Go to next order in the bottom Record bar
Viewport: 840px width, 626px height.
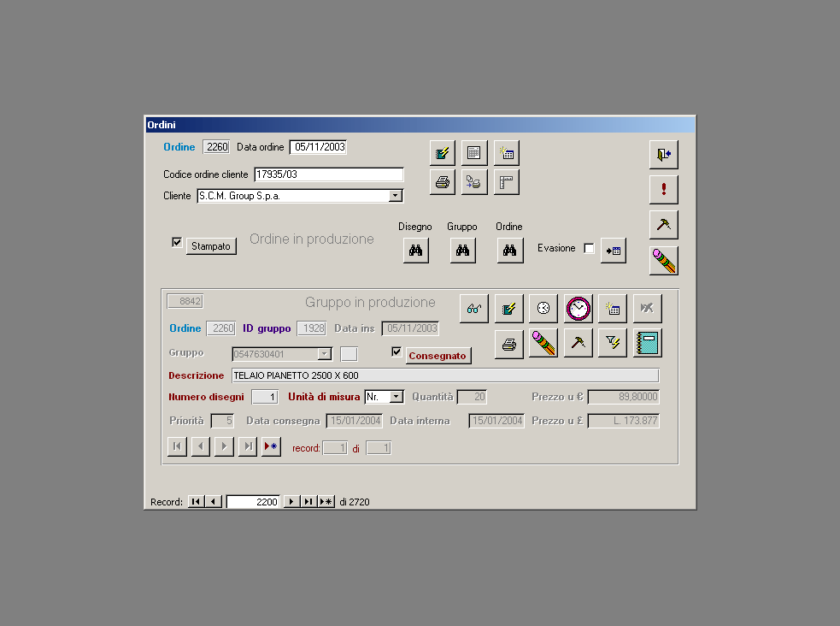pos(291,502)
